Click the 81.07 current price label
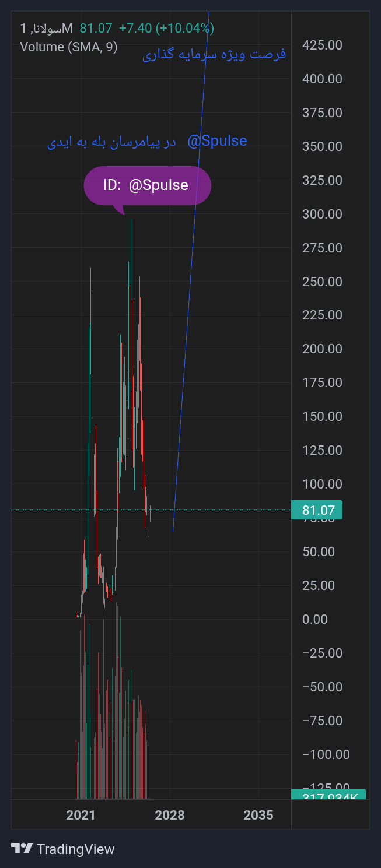The image size is (381, 868). 316,511
